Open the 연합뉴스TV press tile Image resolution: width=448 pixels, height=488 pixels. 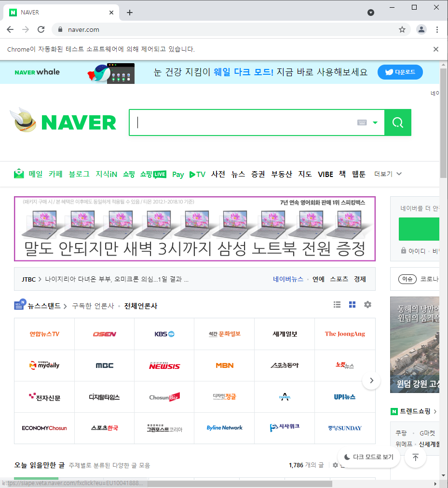pyautogui.click(x=44, y=334)
